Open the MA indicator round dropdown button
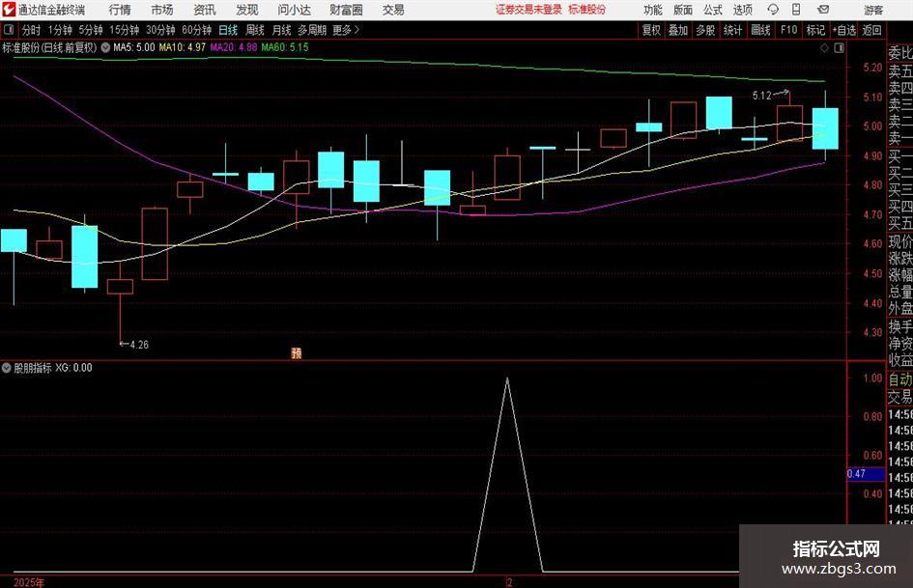 [105, 47]
